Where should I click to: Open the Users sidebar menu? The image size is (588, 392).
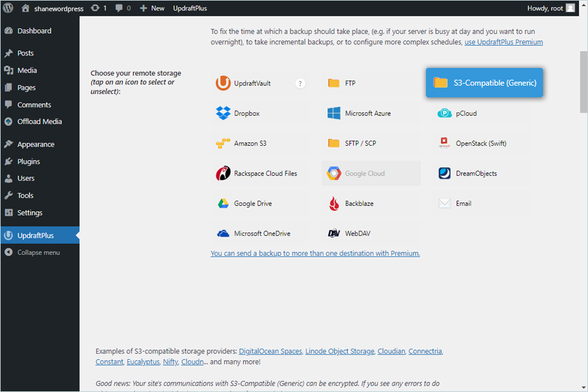[40, 178]
